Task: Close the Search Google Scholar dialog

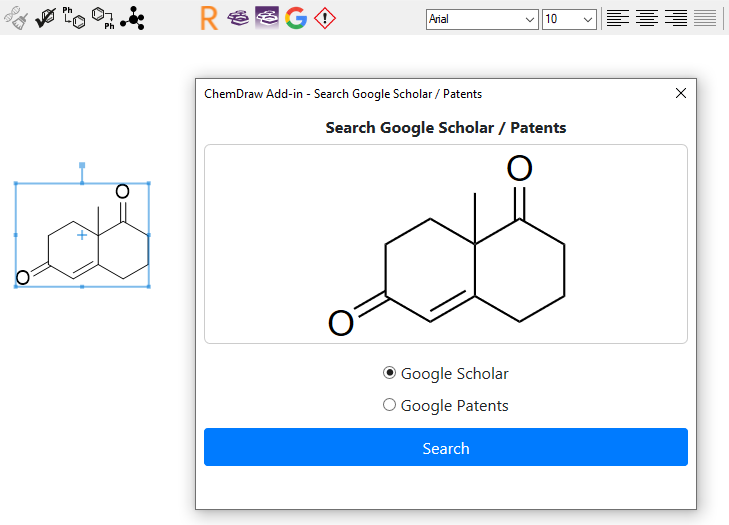Action: click(x=681, y=93)
